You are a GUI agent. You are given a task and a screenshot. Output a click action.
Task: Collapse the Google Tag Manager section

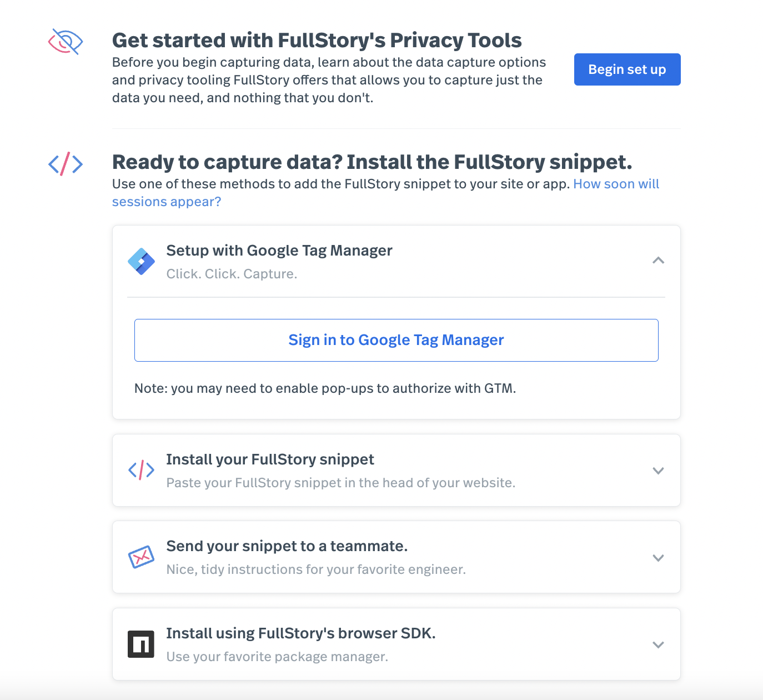658,261
